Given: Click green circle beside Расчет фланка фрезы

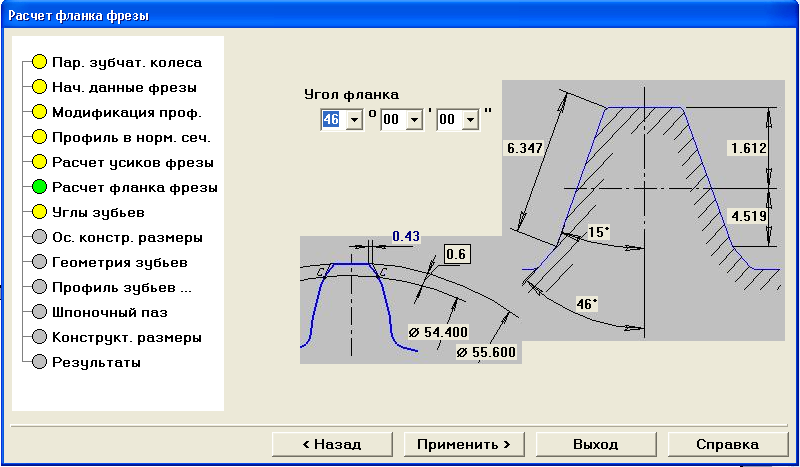Looking at the screenshot, I should 39,187.
